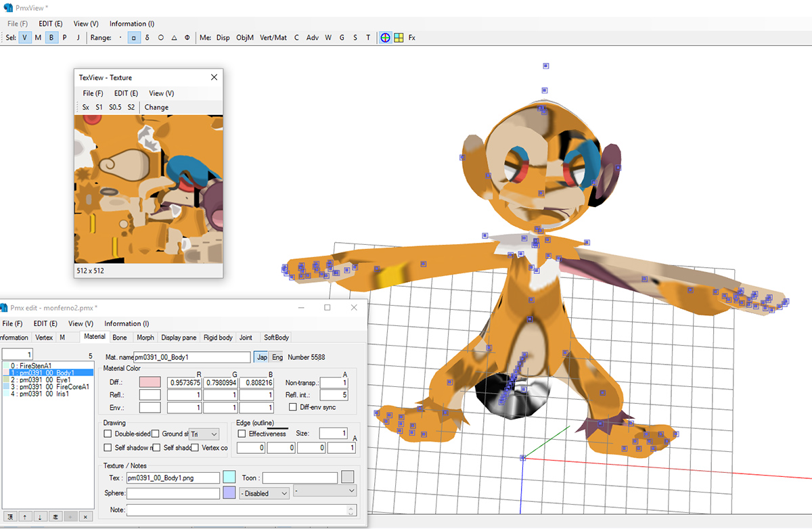The image size is (812, 529).
Task: Open the Vert/Mat masking panel
Action: click(273, 38)
